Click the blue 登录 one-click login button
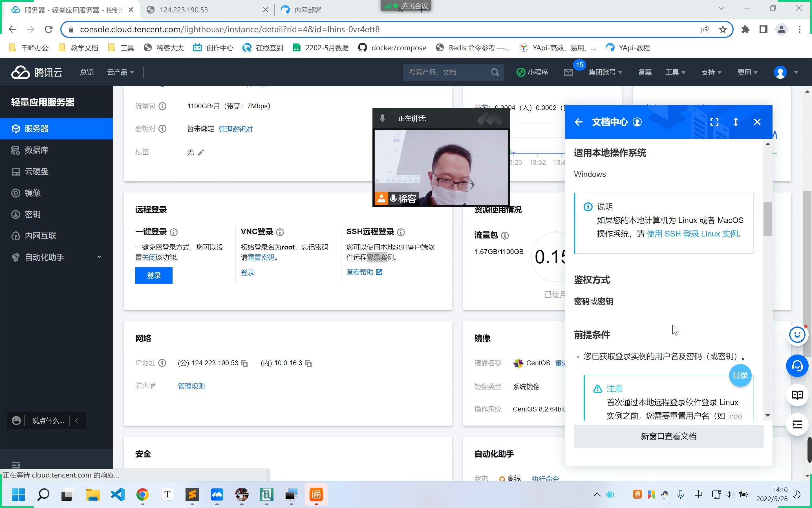Viewport: 812px width, 508px height. pyautogui.click(x=154, y=275)
